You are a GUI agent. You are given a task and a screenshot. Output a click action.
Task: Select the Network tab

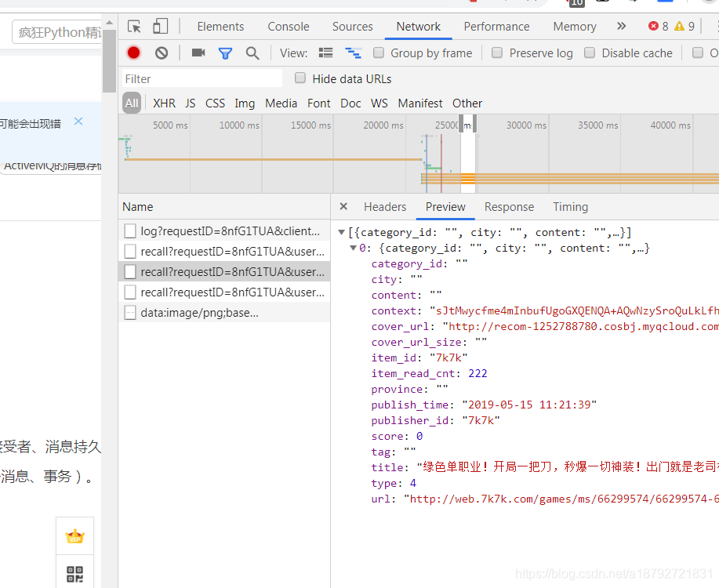click(418, 27)
